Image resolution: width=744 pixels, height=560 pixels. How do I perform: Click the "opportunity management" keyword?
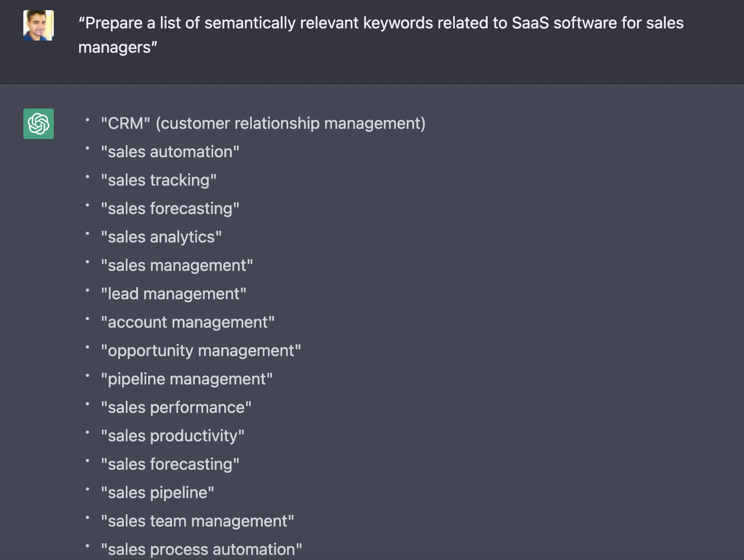click(x=201, y=351)
